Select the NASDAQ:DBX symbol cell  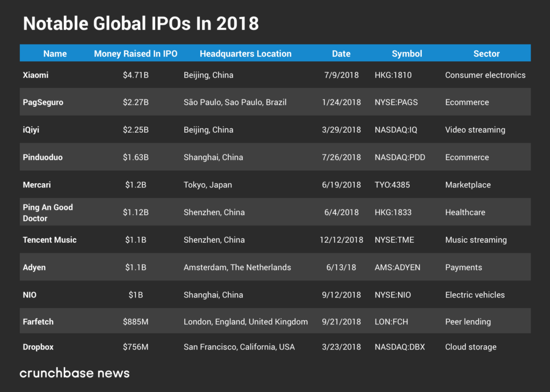[400, 347]
